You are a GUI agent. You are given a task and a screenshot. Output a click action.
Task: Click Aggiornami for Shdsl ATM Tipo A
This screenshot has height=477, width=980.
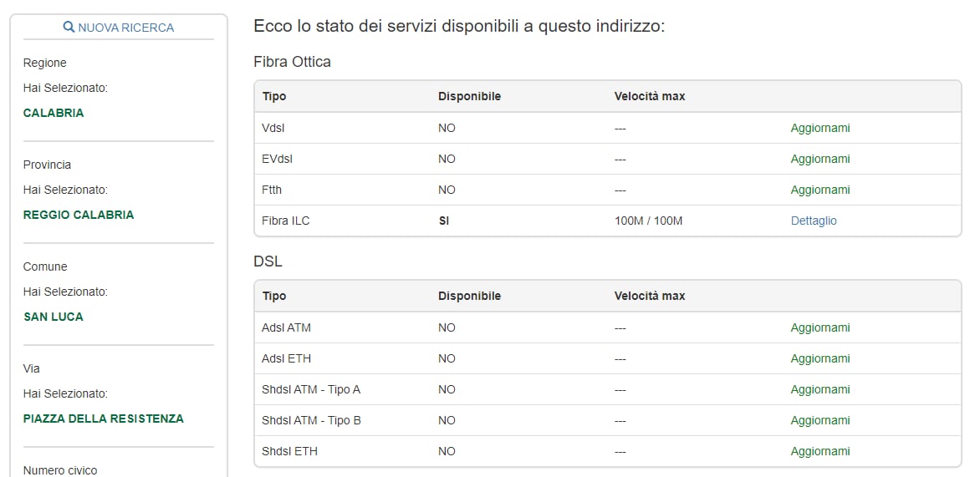(819, 389)
